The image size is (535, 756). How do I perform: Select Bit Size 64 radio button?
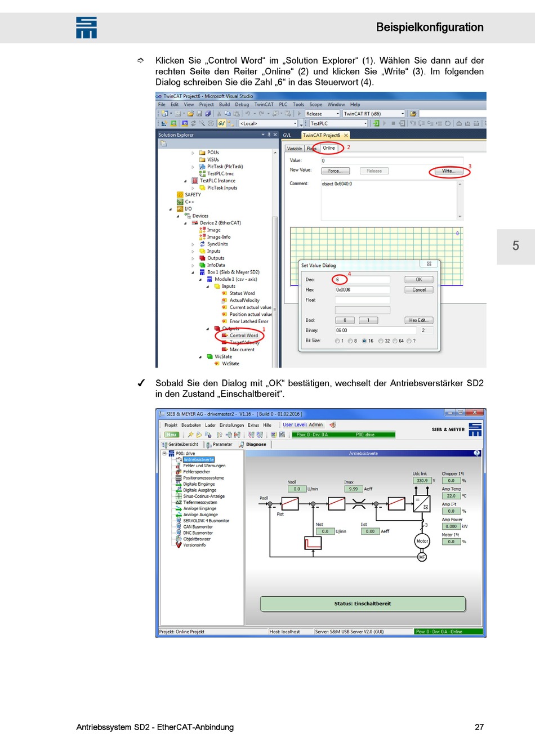(x=395, y=341)
